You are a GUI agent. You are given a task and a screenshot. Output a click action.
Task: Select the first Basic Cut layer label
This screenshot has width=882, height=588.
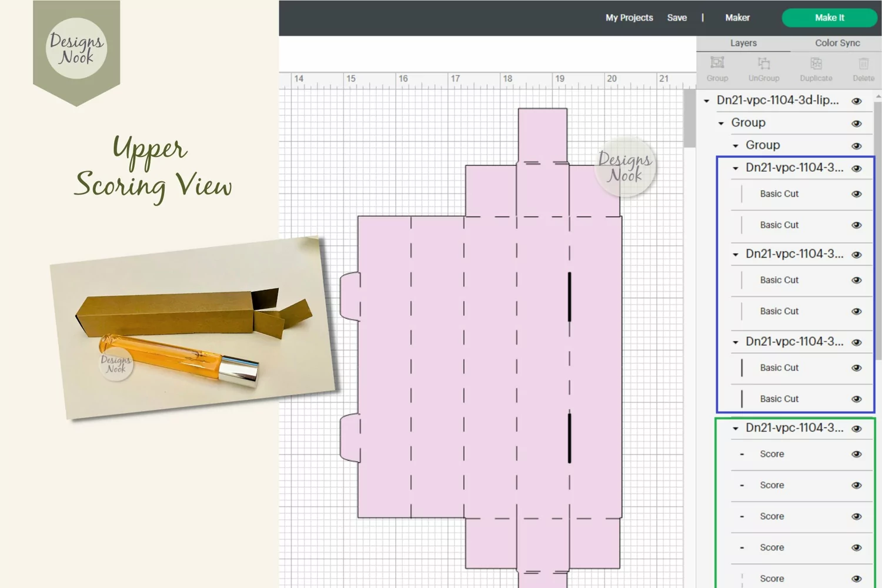[779, 194]
